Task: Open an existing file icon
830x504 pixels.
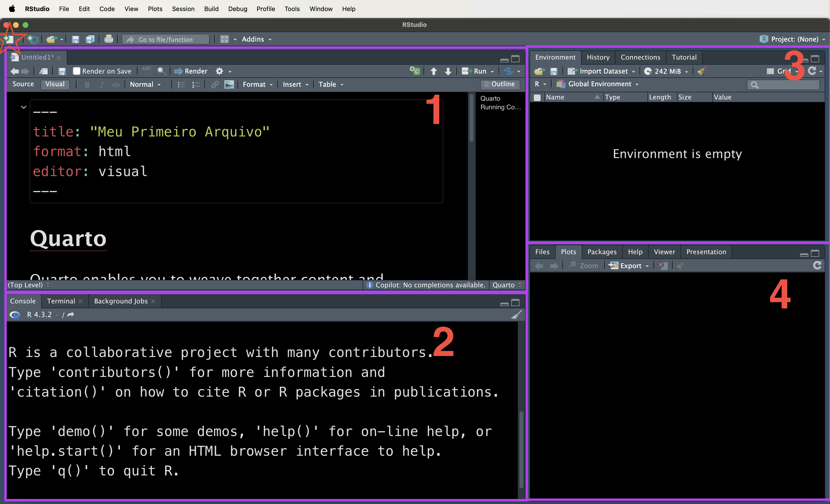Action: pos(51,39)
